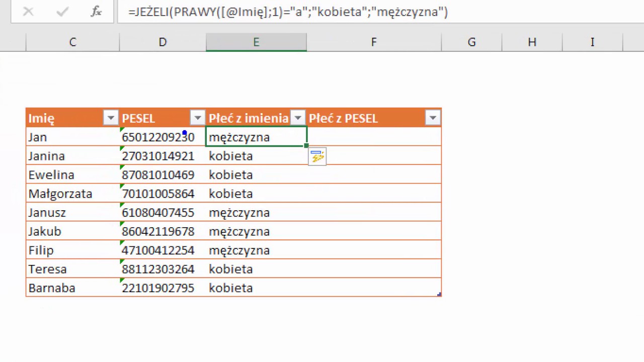Select the Teresa cell

coord(73,269)
